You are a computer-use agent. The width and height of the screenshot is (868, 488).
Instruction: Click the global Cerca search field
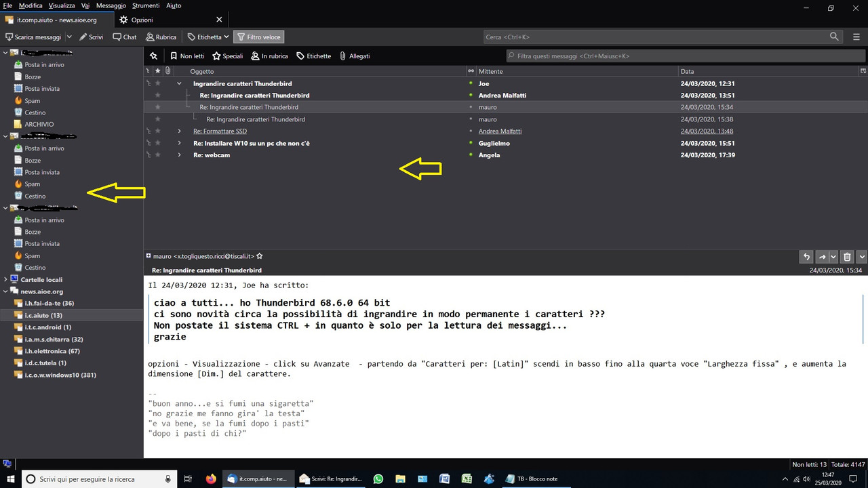(663, 37)
